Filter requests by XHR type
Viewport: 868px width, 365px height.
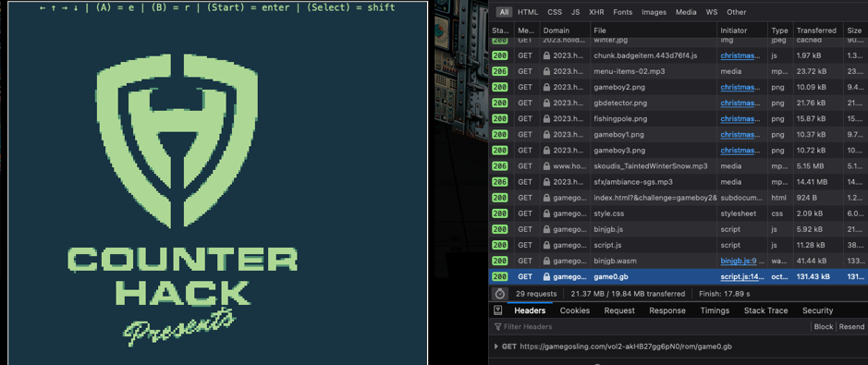point(597,12)
